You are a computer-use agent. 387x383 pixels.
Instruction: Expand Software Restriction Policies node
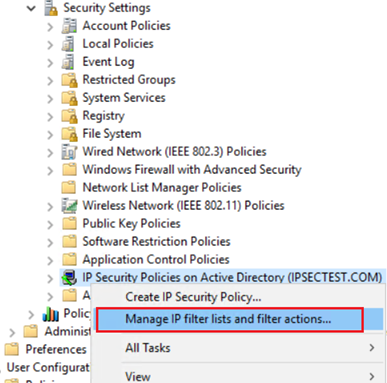tap(50, 243)
